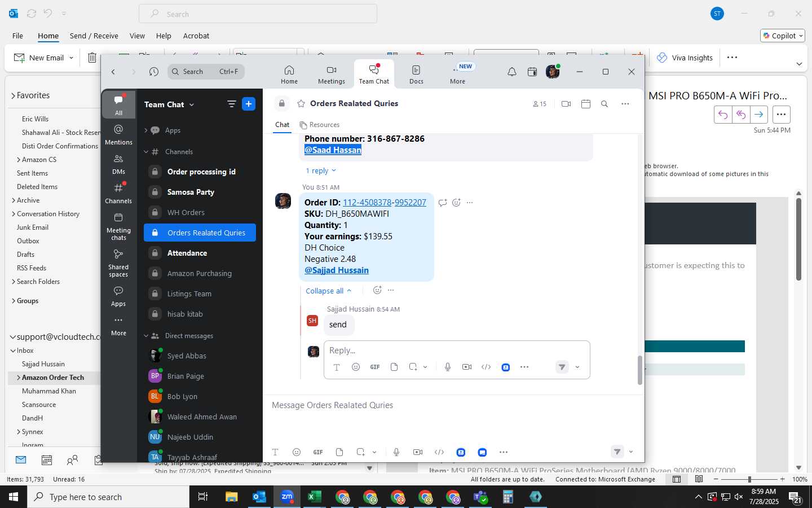Viewport: 812px width, 508px height.
Task: Create new chat with plus button
Action: (x=249, y=104)
